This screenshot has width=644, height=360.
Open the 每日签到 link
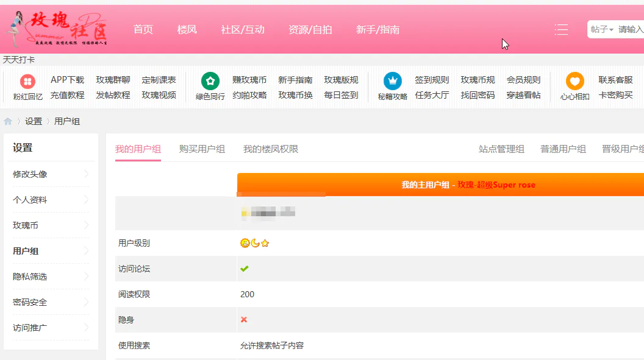tap(341, 95)
